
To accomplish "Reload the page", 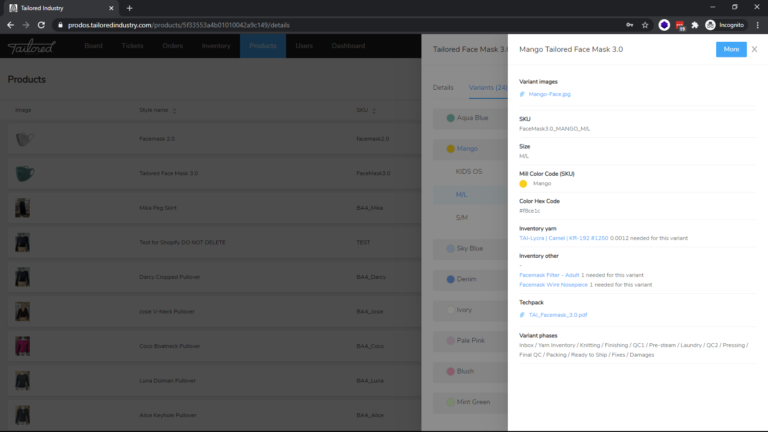I will [x=42, y=24].
